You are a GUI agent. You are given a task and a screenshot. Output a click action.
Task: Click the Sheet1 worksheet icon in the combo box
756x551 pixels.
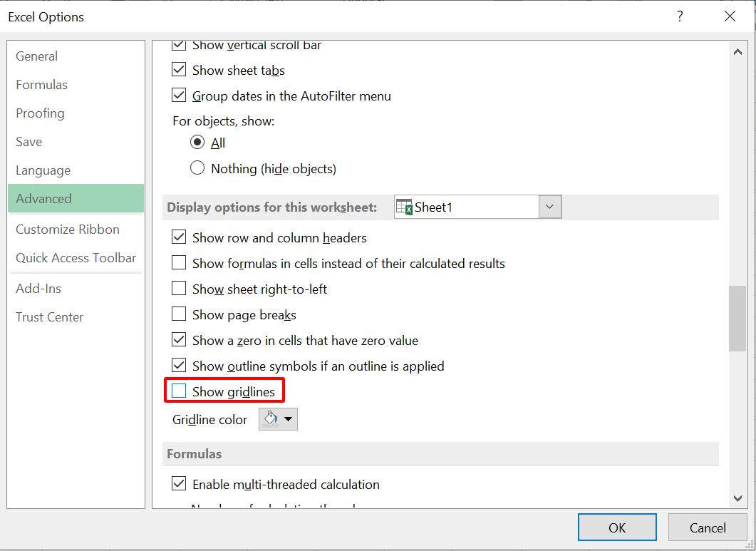click(x=405, y=206)
